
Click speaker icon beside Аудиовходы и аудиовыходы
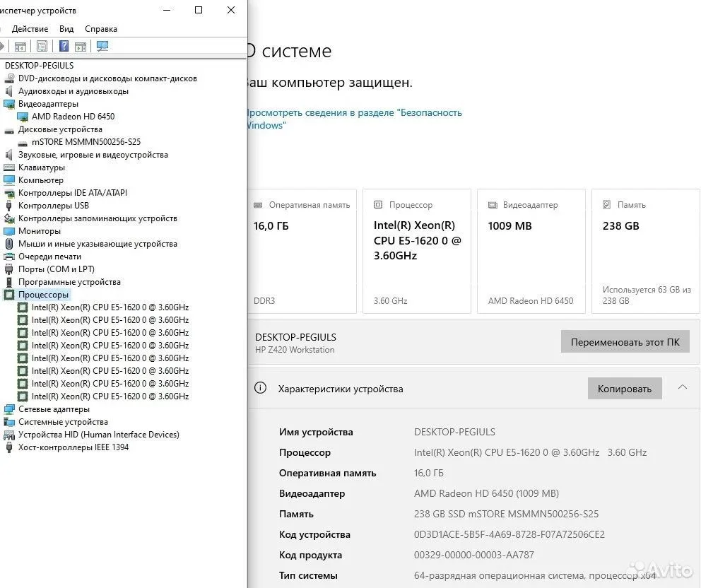coord(9,91)
